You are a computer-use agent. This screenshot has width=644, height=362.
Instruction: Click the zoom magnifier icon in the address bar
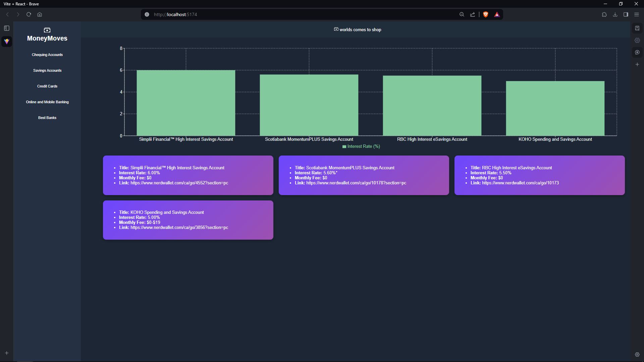[462, 14]
